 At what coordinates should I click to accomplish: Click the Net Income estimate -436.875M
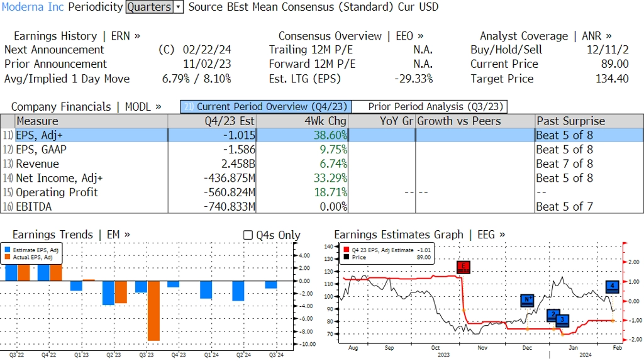point(230,178)
